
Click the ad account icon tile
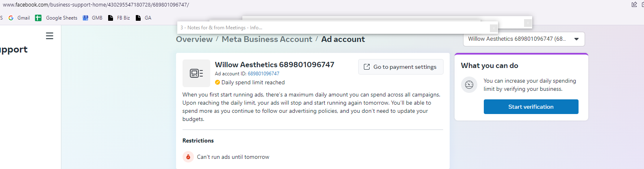tap(196, 73)
